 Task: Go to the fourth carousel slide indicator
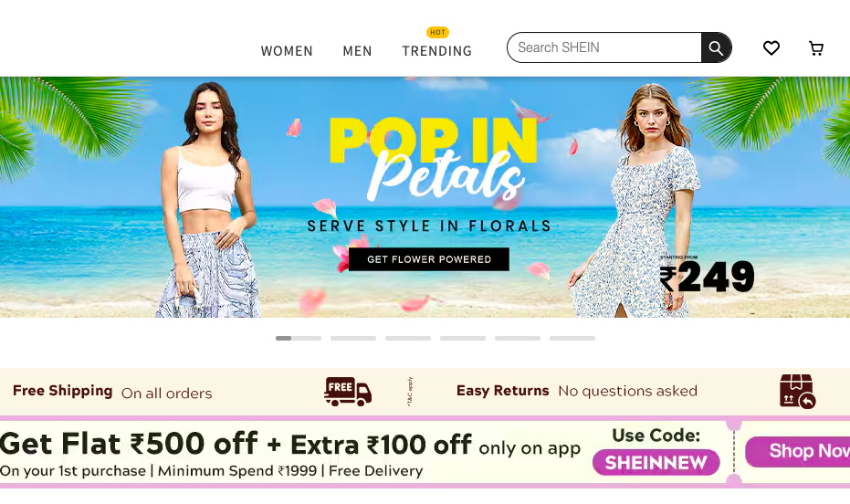tap(463, 339)
